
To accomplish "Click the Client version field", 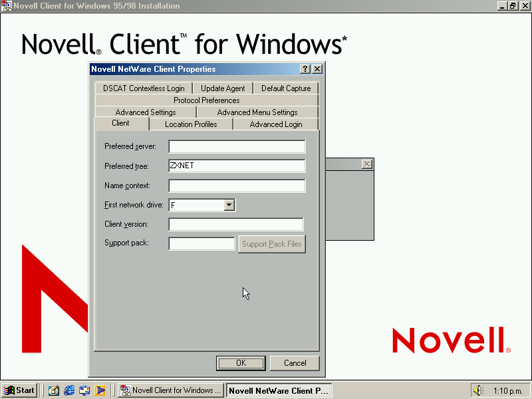I will pyautogui.click(x=236, y=224).
